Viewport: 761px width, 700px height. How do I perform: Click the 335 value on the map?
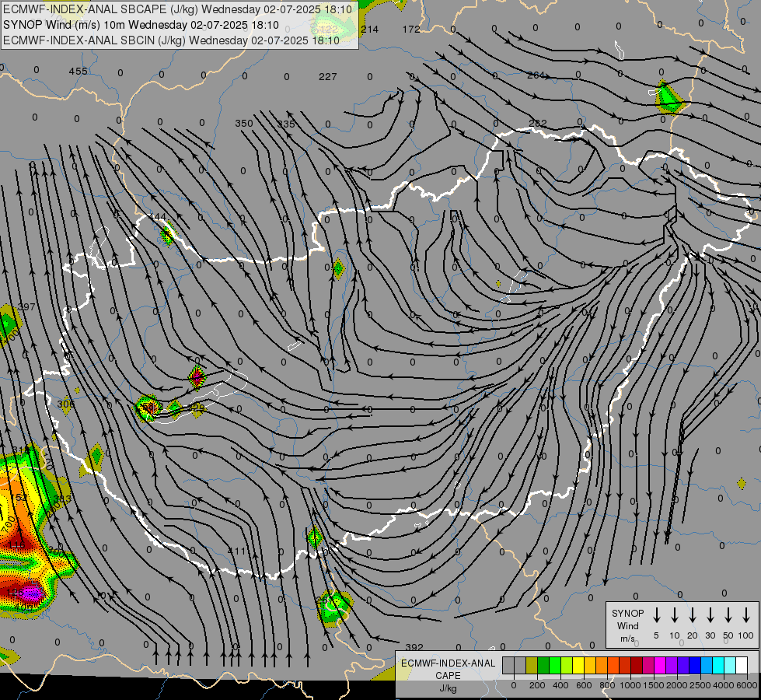point(286,124)
